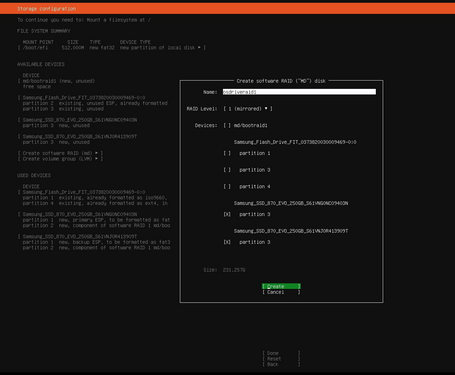Select SSD S61VNJ0R413909T under used devices
The image size is (455, 375).
click(77, 237)
